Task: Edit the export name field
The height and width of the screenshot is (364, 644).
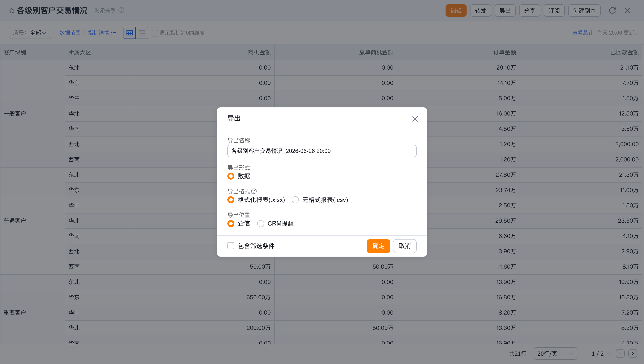Action: 322,151
